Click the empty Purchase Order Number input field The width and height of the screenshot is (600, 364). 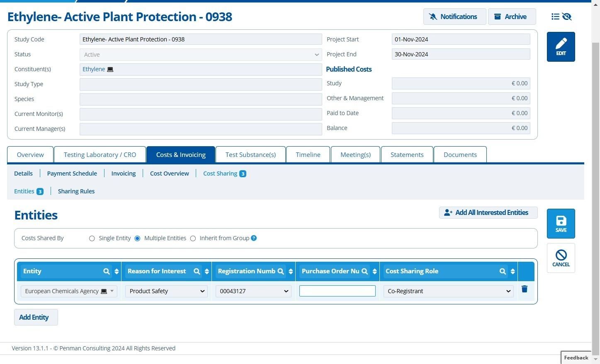point(338,291)
